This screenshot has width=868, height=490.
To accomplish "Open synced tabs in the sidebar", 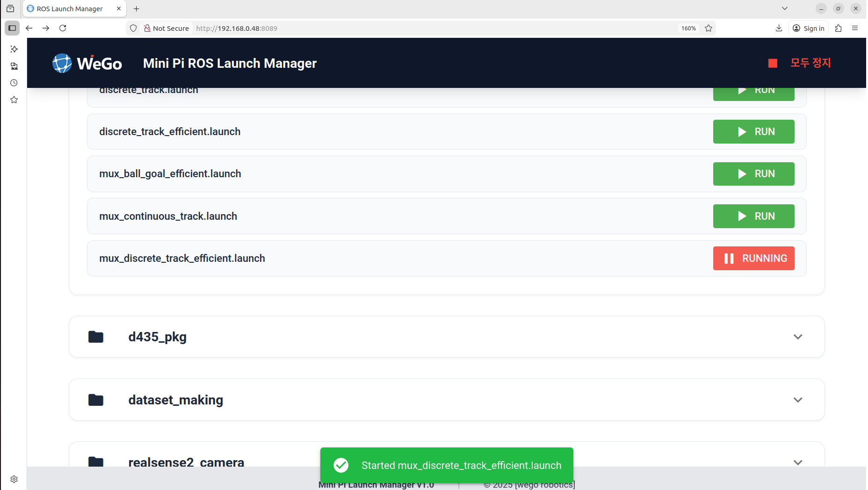I will (x=14, y=66).
